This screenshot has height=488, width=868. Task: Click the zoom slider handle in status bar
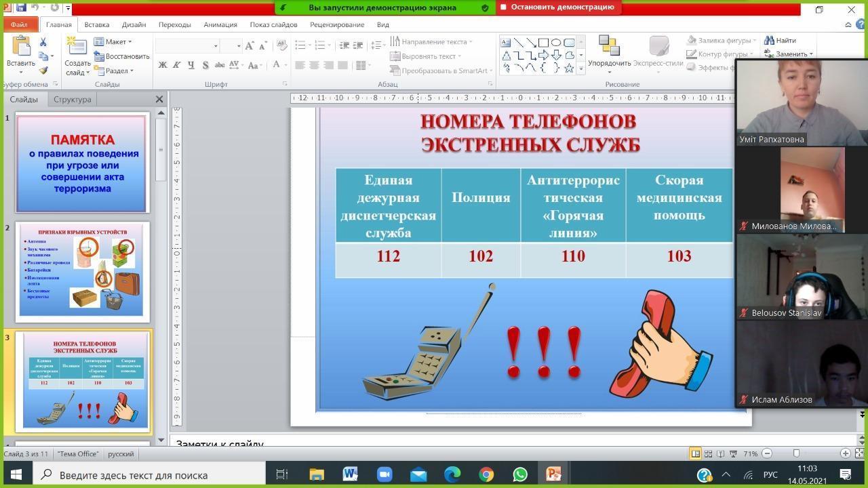coord(796,453)
